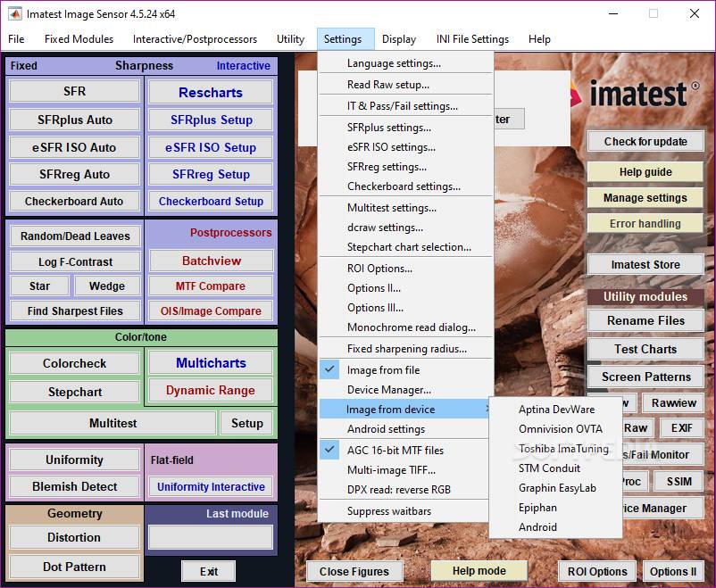The height and width of the screenshot is (588, 716).
Task: Select Android in device submenu
Action: pyautogui.click(x=555, y=526)
